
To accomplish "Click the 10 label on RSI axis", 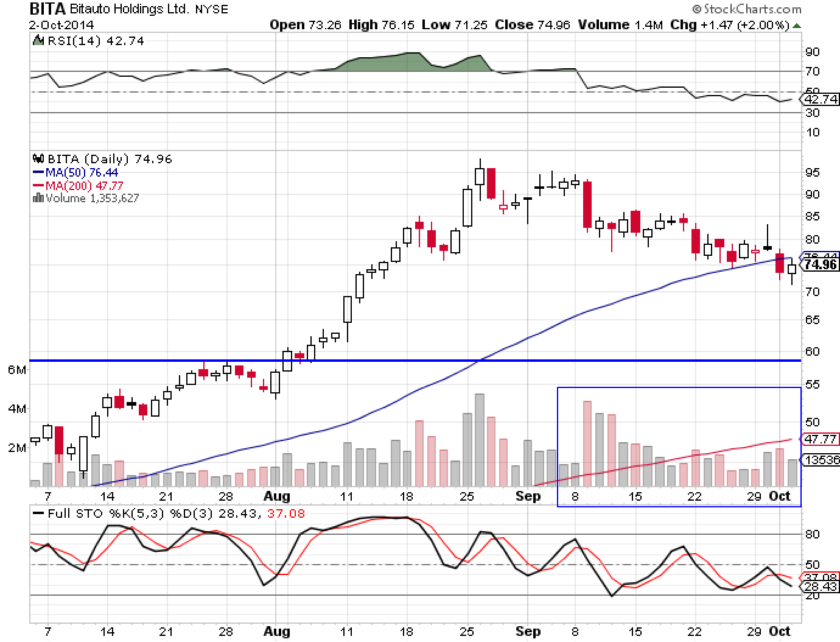I will coord(812,132).
